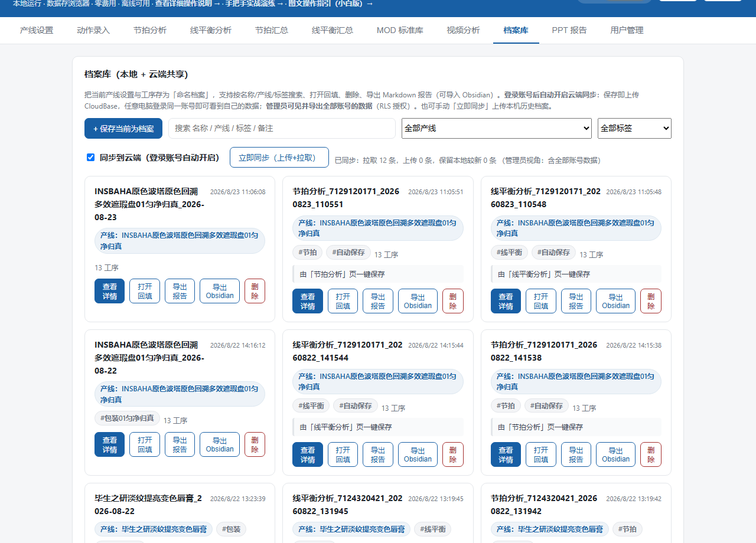
Task: Delete the 线平衡分析 20260823_110548 card
Action: [x=651, y=301]
